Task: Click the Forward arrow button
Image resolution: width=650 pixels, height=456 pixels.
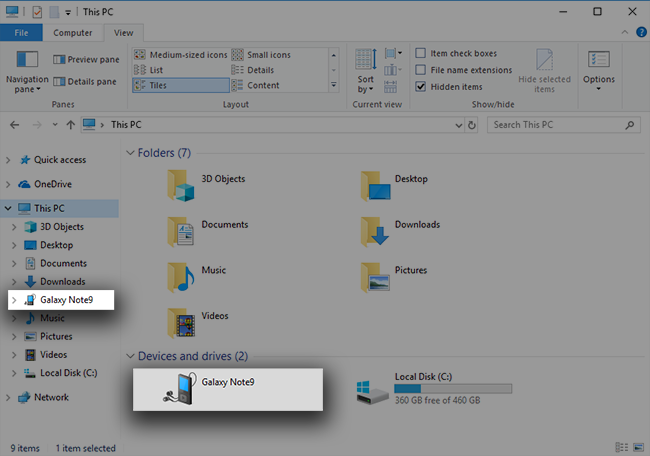Action: pyautogui.click(x=37, y=125)
